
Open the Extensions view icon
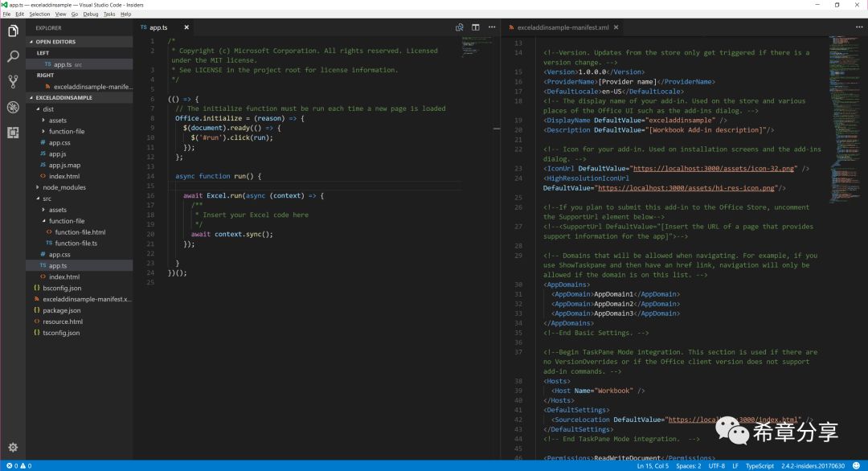pyautogui.click(x=13, y=133)
